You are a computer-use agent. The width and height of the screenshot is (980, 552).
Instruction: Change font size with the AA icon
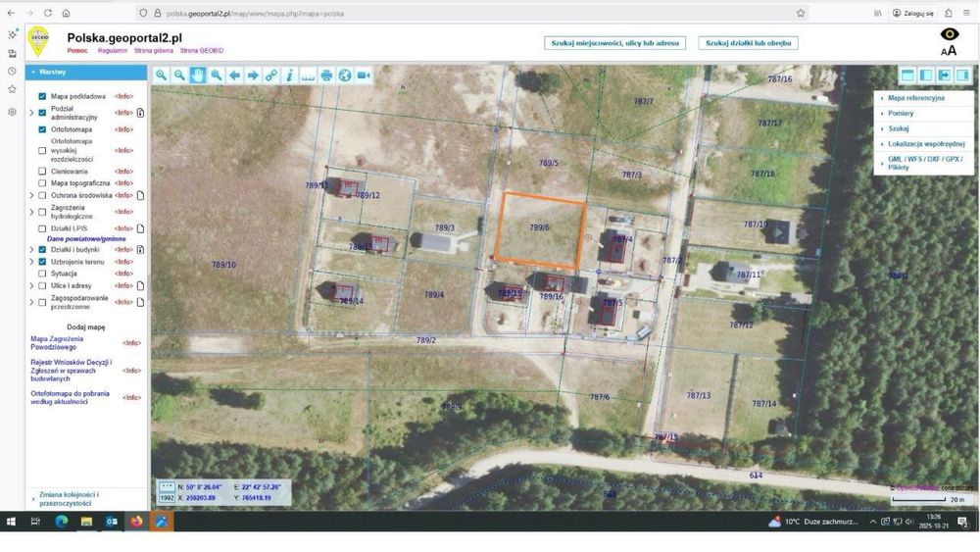tap(949, 51)
